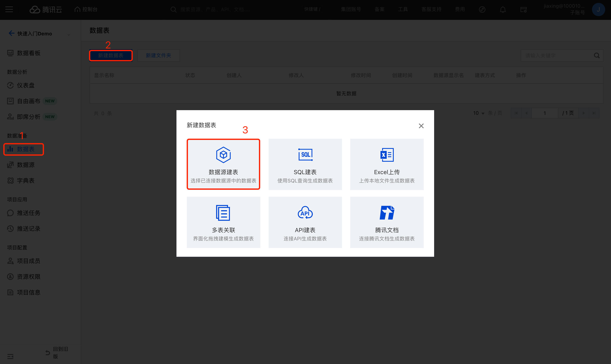611x364 pixels.
Task: Jump to the first page arrow
Action: pos(516,113)
